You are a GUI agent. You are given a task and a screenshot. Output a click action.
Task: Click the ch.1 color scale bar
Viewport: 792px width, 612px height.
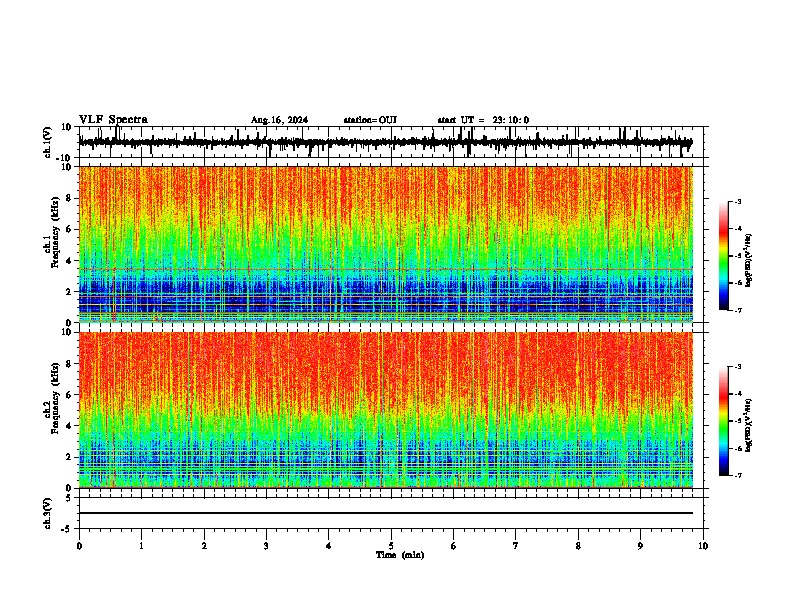tap(723, 256)
